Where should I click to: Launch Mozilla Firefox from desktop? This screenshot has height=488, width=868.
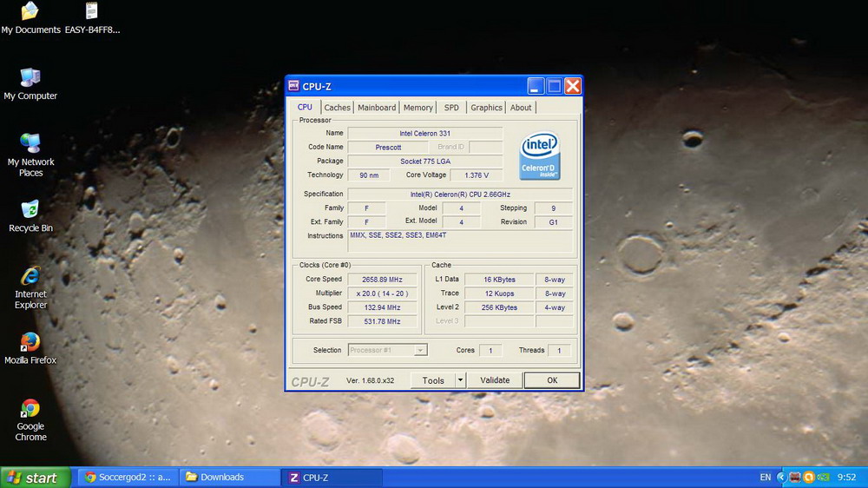pos(30,348)
